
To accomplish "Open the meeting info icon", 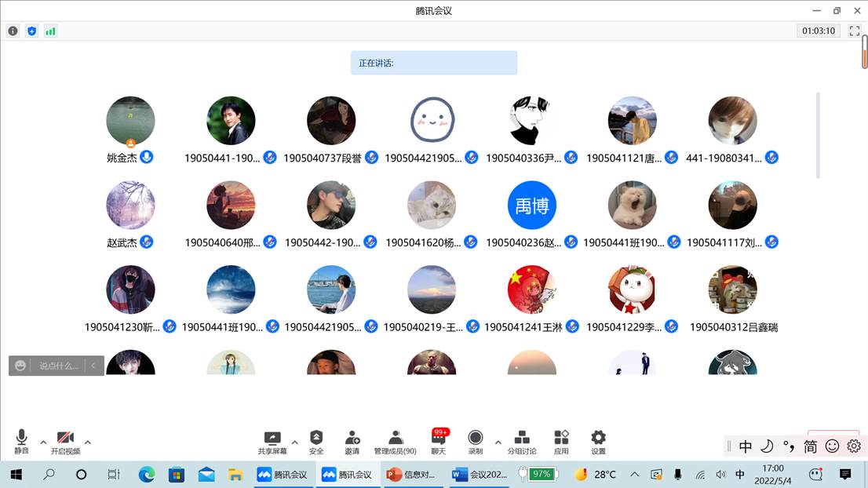I will coord(13,31).
